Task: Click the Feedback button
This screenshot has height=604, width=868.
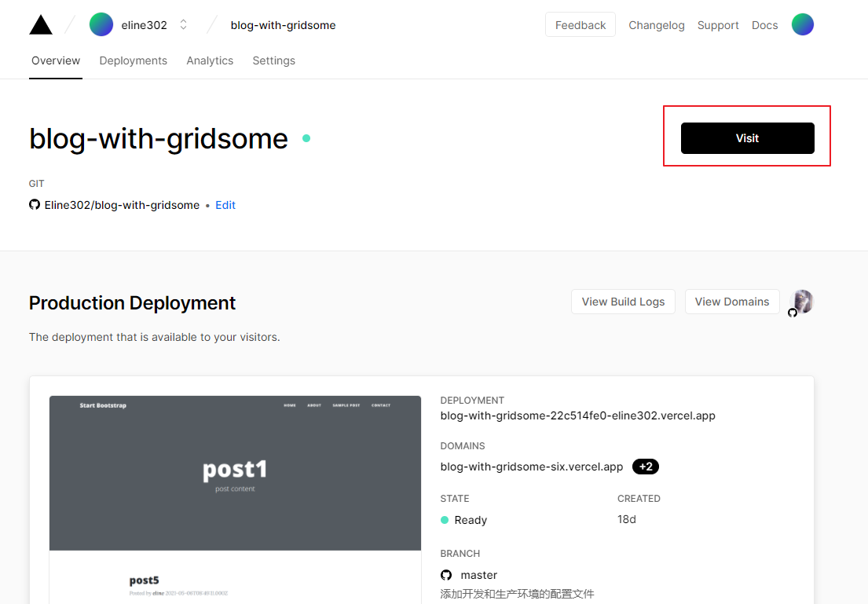Action: pyautogui.click(x=580, y=25)
